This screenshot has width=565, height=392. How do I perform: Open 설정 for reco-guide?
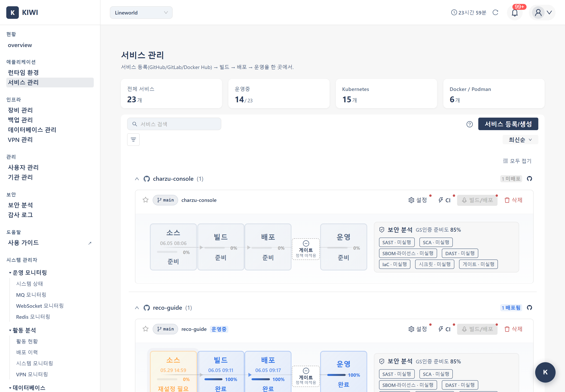(x=418, y=329)
